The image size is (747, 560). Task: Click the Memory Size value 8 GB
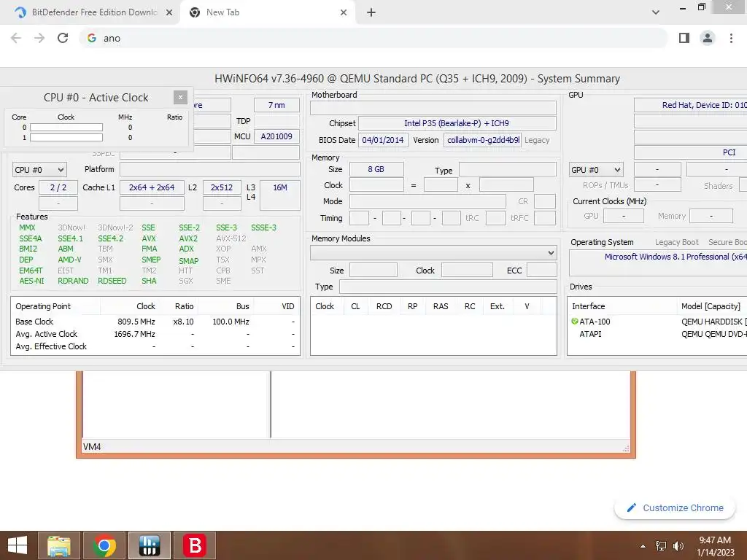376,169
